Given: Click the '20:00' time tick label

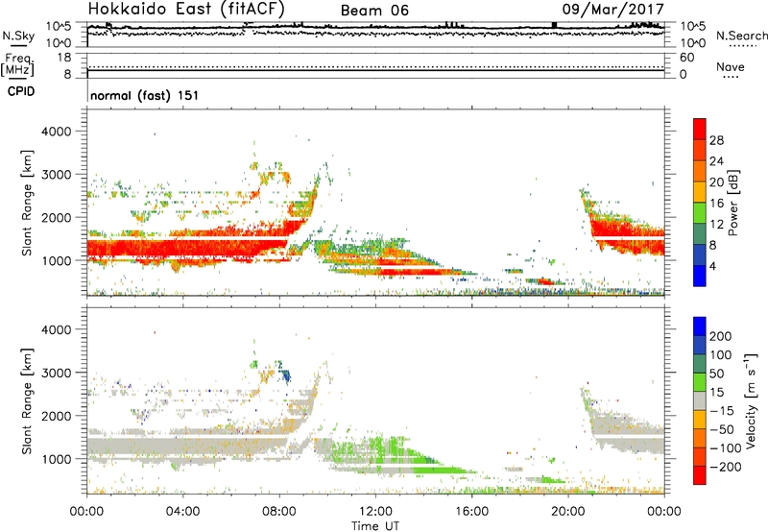Looking at the screenshot, I should pos(567,512).
